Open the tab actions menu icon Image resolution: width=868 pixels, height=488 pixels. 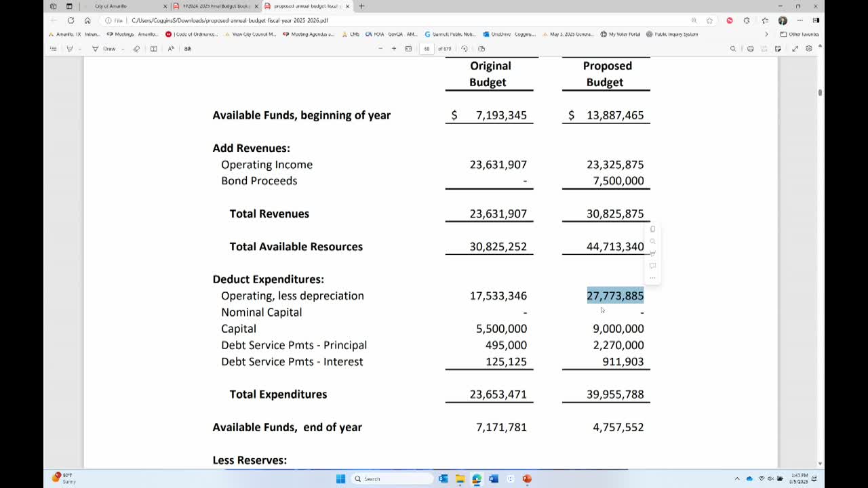click(x=69, y=6)
